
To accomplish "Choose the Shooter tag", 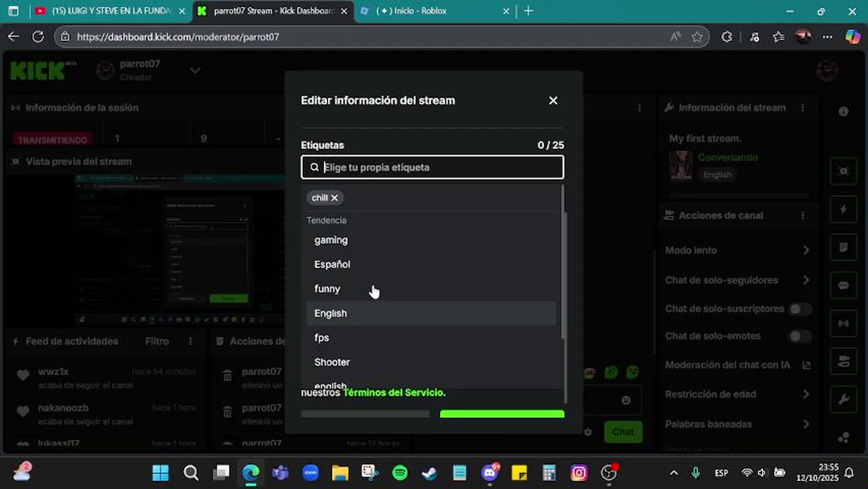I will [x=431, y=362].
